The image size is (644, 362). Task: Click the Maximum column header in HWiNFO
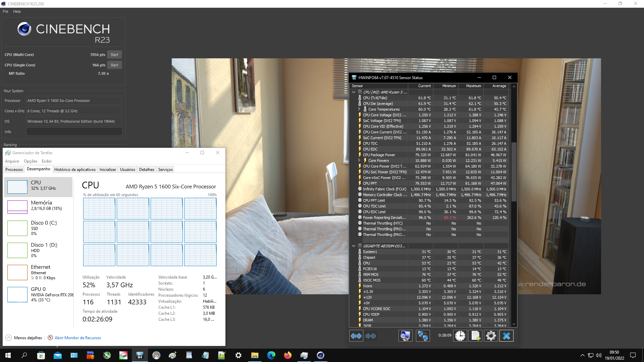click(x=471, y=86)
